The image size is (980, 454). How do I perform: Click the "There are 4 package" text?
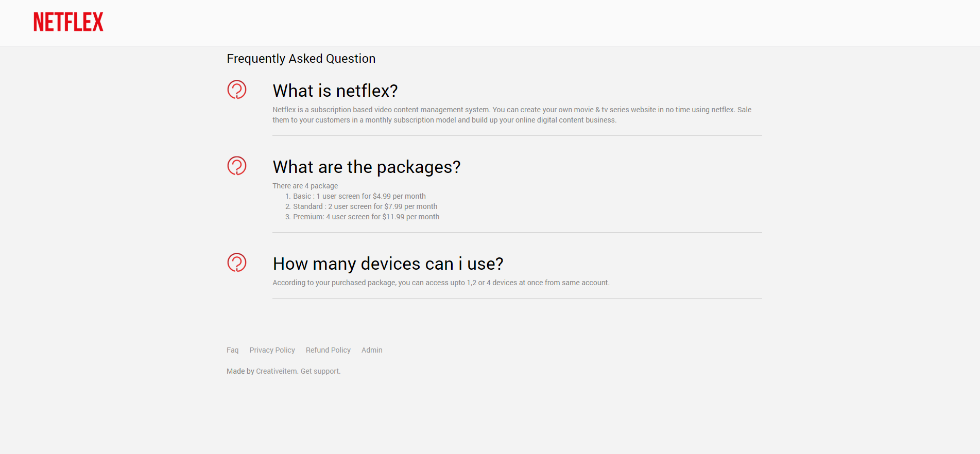pos(305,186)
